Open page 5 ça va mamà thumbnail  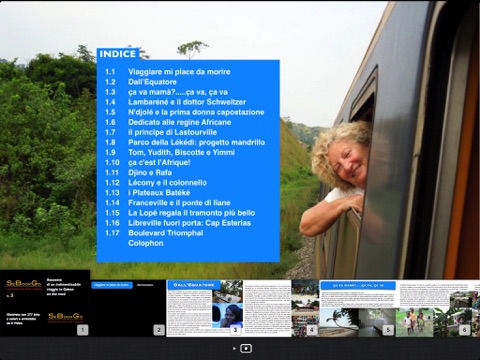tap(358, 308)
